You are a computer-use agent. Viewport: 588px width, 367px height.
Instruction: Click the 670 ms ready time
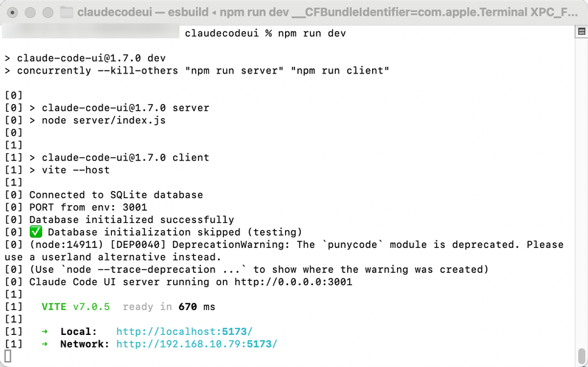(x=197, y=306)
